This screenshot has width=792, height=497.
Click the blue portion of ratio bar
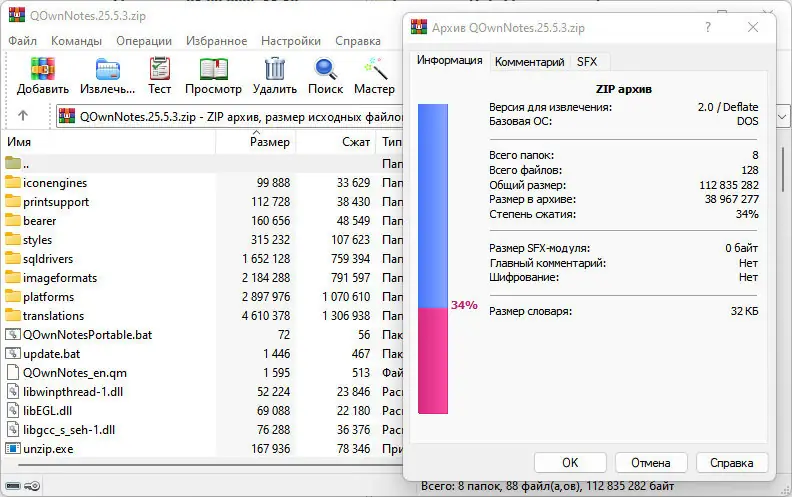pos(433,206)
